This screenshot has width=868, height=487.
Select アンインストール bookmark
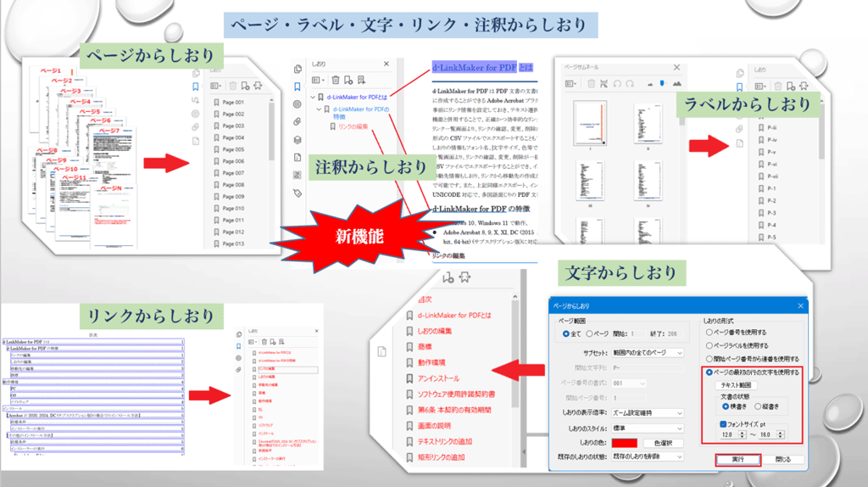pyautogui.click(x=438, y=378)
